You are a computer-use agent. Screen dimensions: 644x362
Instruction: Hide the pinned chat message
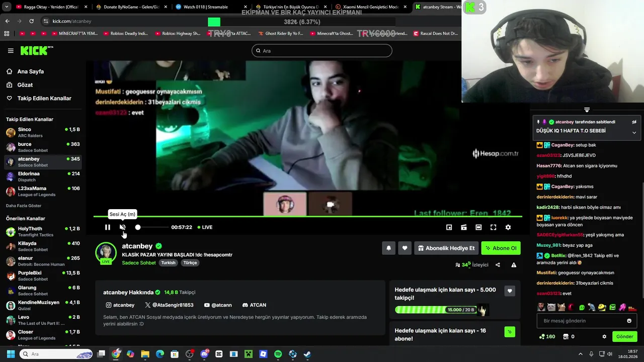(634, 122)
